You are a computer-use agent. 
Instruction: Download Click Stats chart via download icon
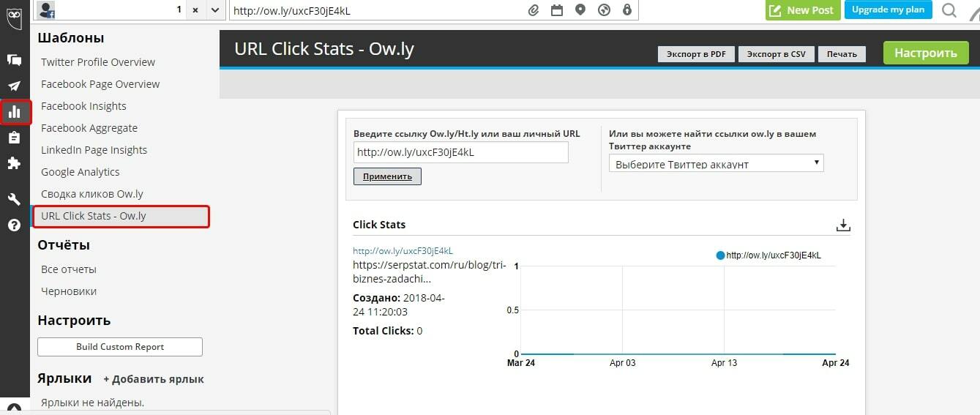click(x=843, y=225)
